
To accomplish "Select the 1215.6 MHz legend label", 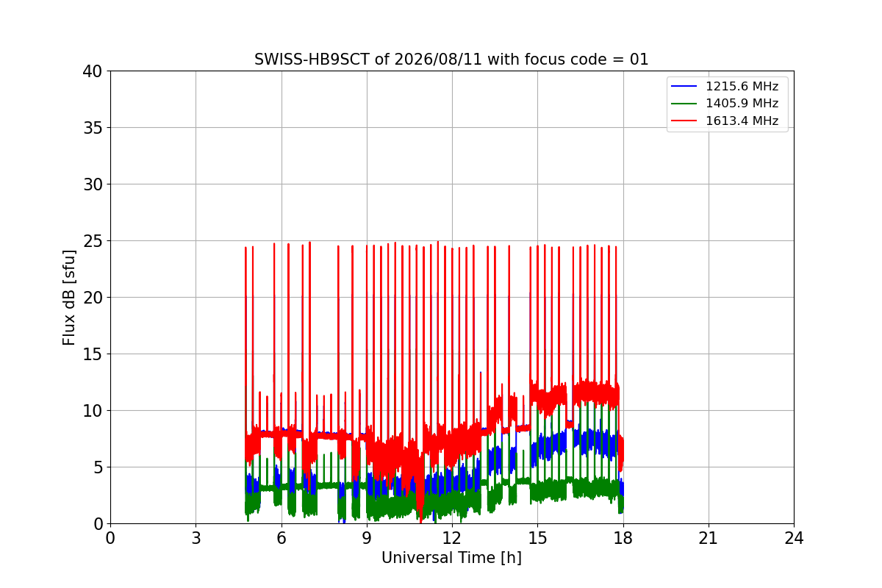I will [x=742, y=87].
